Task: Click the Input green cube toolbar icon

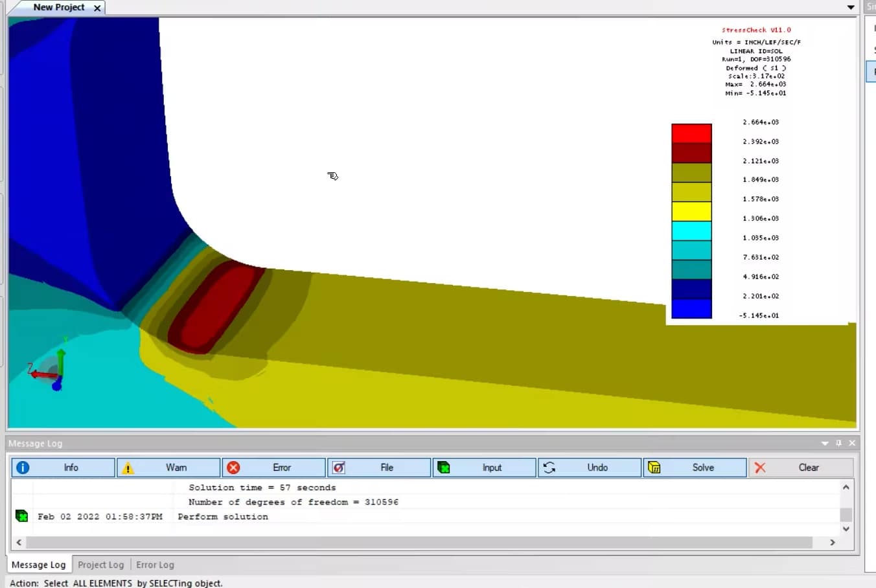Action: click(444, 467)
